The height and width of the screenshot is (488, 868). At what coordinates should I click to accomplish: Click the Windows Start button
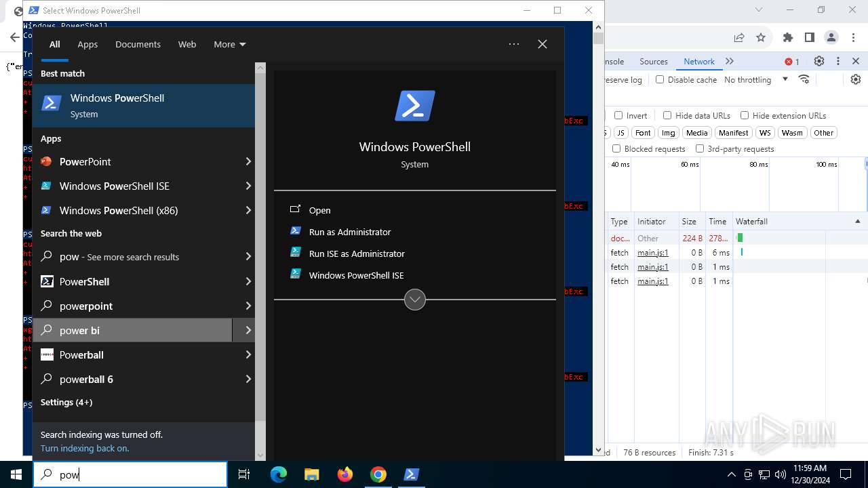coord(16,474)
